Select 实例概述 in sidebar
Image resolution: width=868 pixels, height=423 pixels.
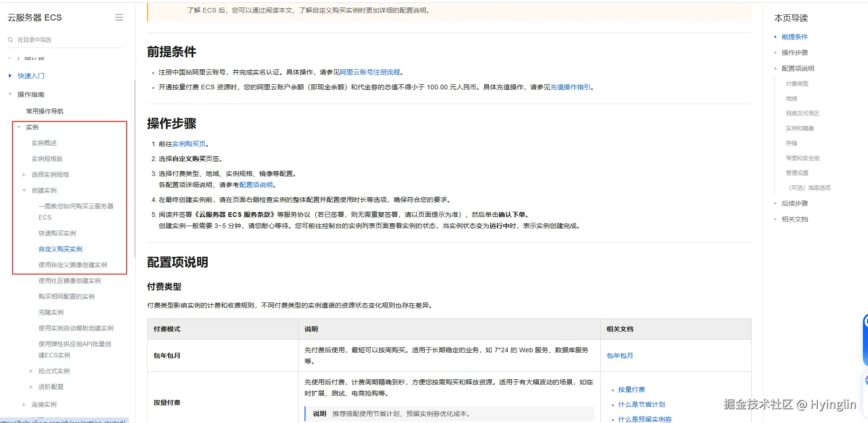[44, 143]
